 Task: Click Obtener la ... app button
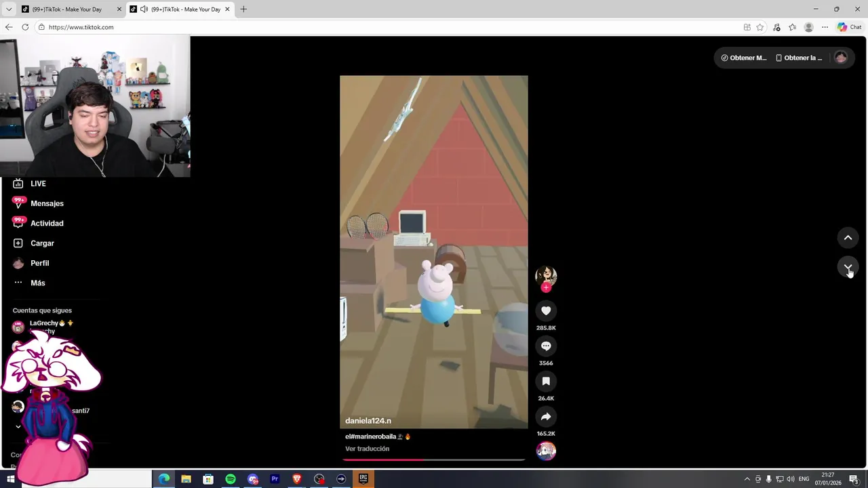click(x=799, y=58)
